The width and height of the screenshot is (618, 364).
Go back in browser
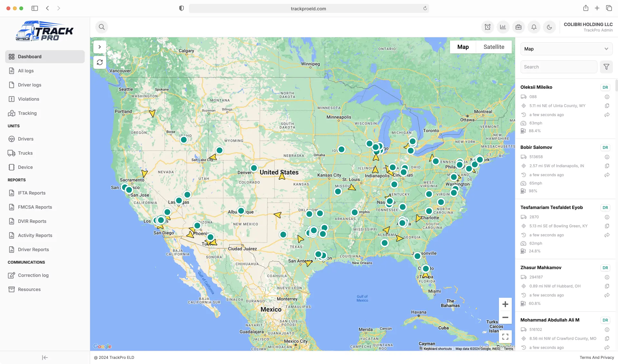pyautogui.click(x=47, y=8)
